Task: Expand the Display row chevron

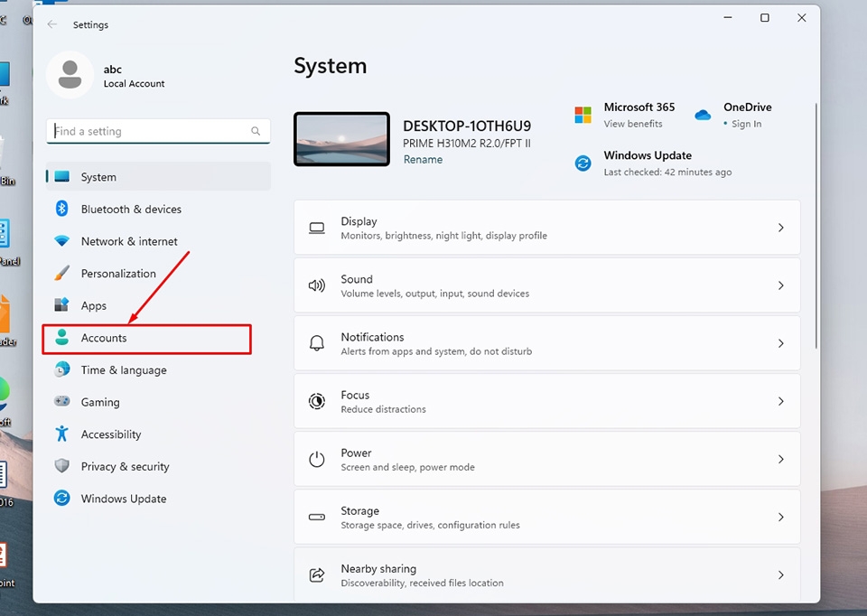Action: point(780,228)
